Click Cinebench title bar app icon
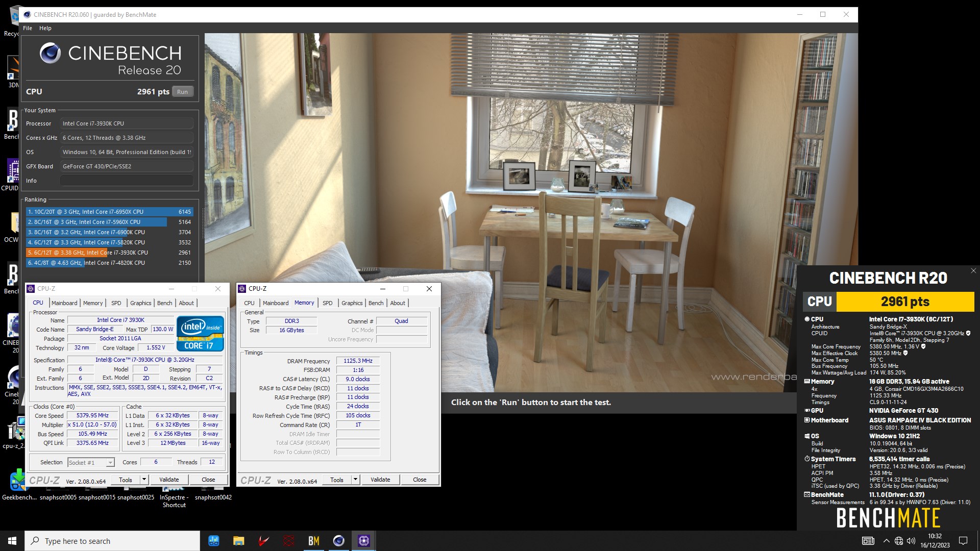Image resolution: width=980 pixels, height=551 pixels. coord(27,15)
